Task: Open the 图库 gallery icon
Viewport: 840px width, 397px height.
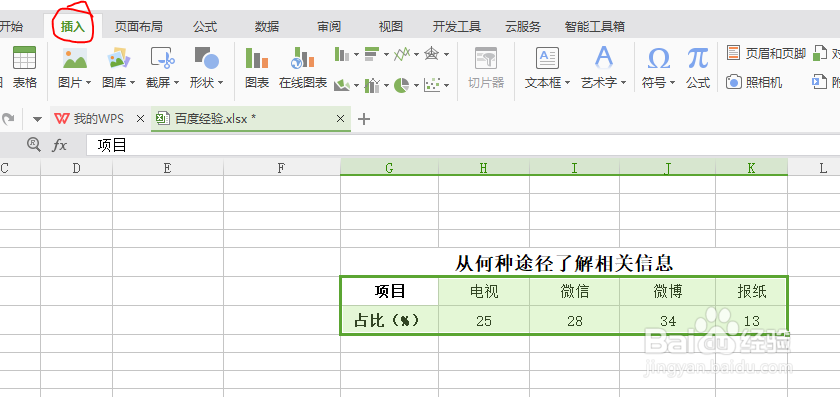Action: 118,58
